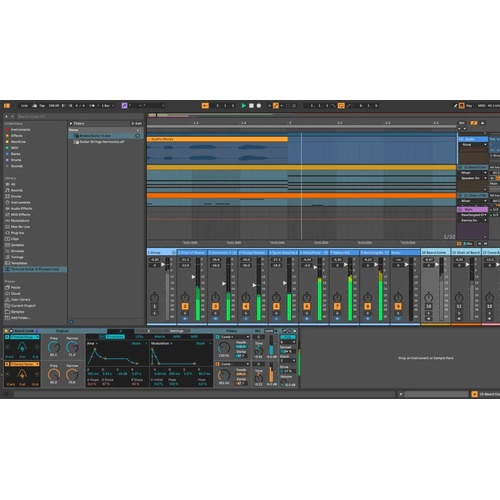Screen dimensions: 500x500
Task: Click the preview icon on the selected browser file
Action: click(x=137, y=136)
